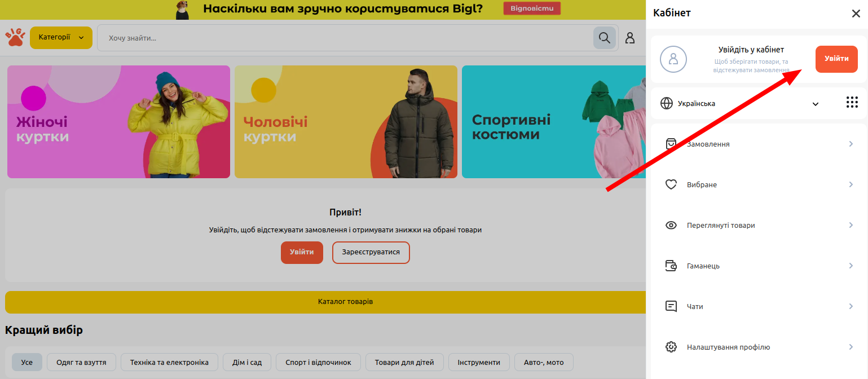Expand the Вибране row chevron
Viewport: 868px width, 379px height.
point(851,184)
